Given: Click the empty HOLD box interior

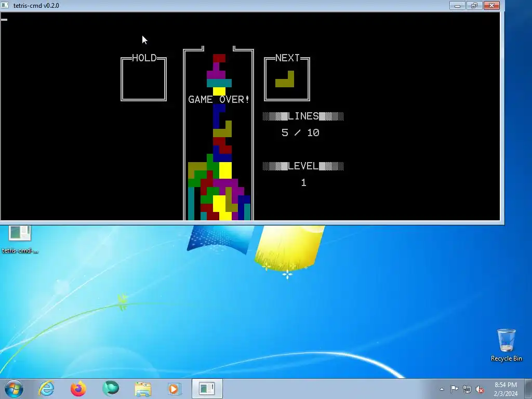Looking at the screenshot, I should pyautogui.click(x=144, y=81).
